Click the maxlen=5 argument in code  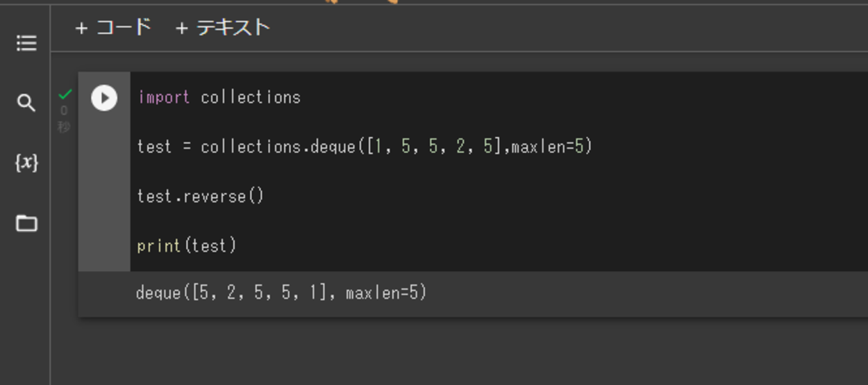[549, 147]
